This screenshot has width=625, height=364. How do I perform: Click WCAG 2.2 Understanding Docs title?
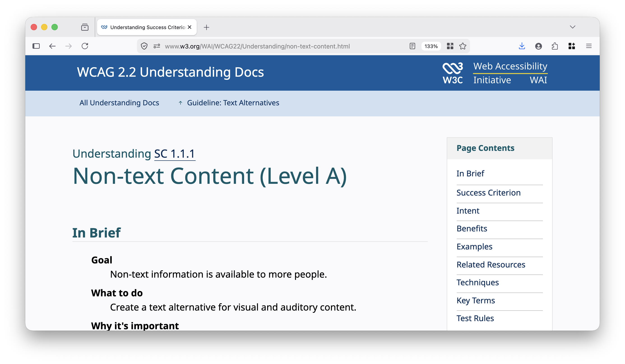click(x=170, y=72)
